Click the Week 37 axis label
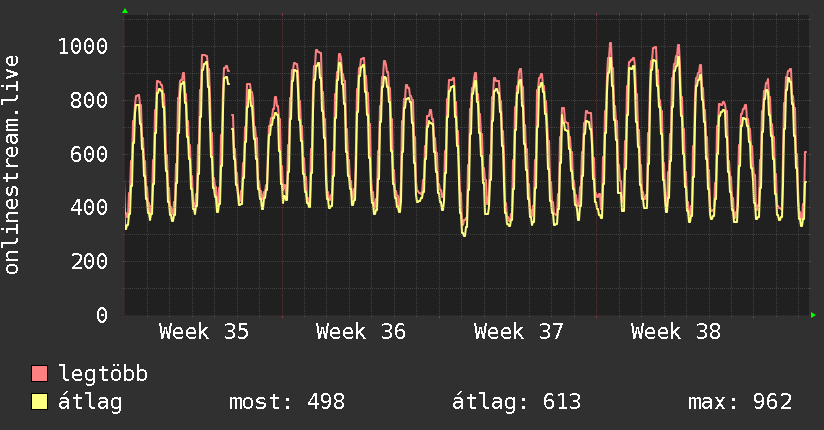Screen dimensions: 824x430 pos(518,332)
